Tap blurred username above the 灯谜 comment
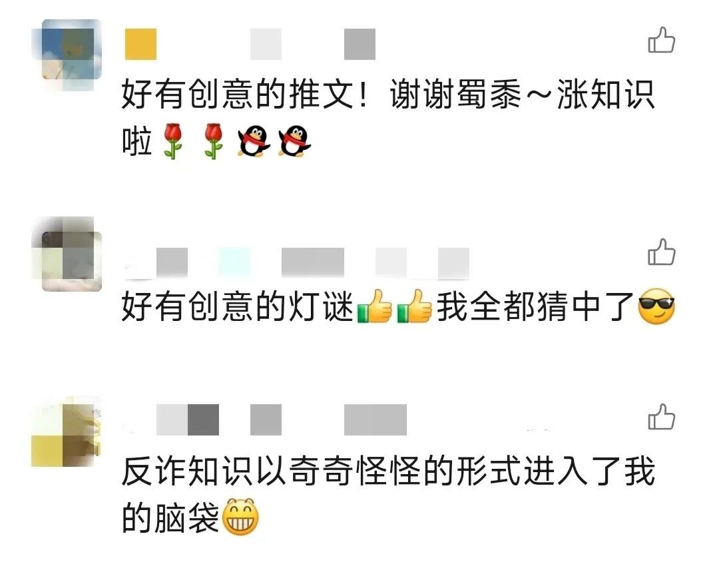 [x=297, y=262]
